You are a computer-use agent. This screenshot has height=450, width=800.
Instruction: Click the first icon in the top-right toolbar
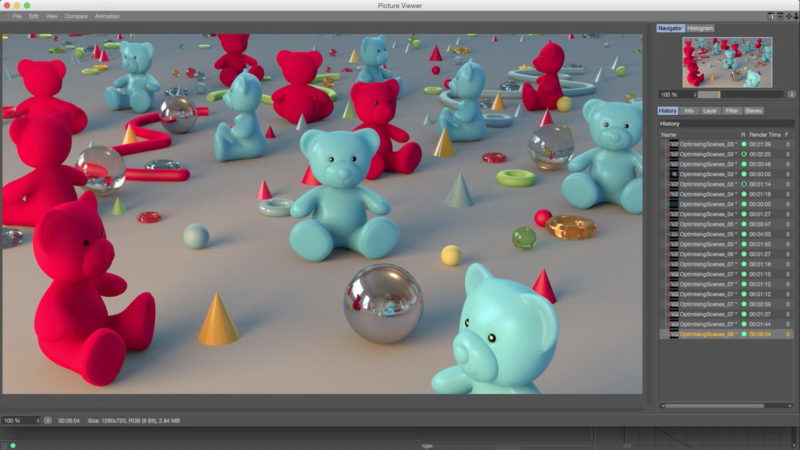[x=771, y=16]
